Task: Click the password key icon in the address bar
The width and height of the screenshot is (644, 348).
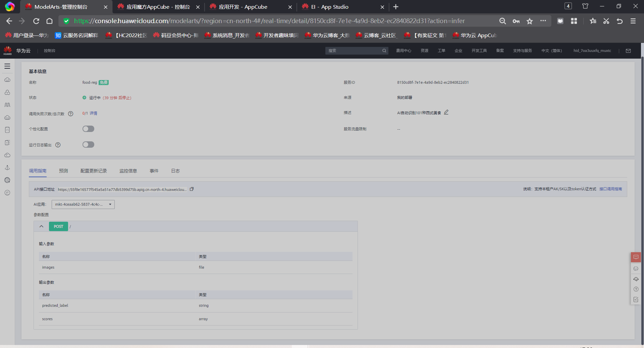Action: 516,21
